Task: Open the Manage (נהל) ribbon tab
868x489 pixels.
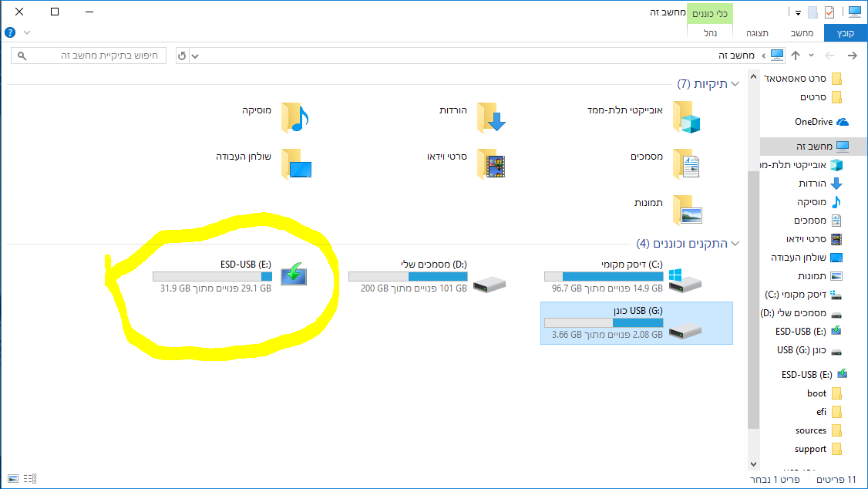Action: coord(710,33)
